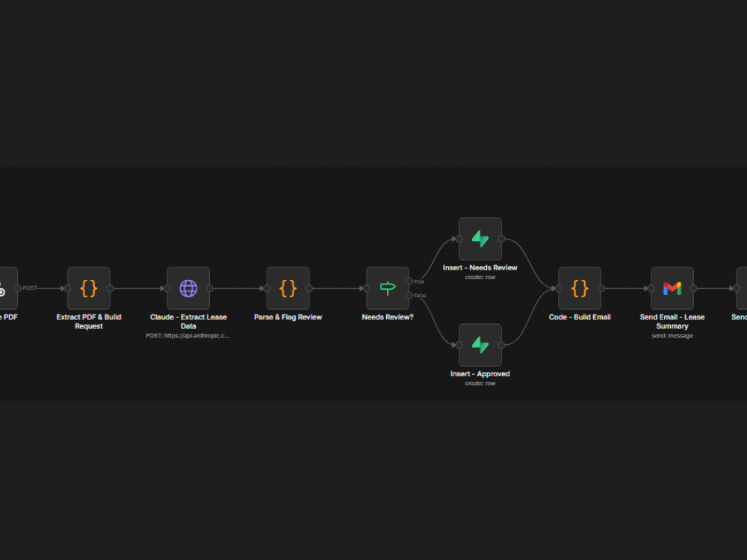Viewport: 747px width, 560px height.
Task: Open the Gmail Send Email - Lease Summary node
Action: (672, 288)
